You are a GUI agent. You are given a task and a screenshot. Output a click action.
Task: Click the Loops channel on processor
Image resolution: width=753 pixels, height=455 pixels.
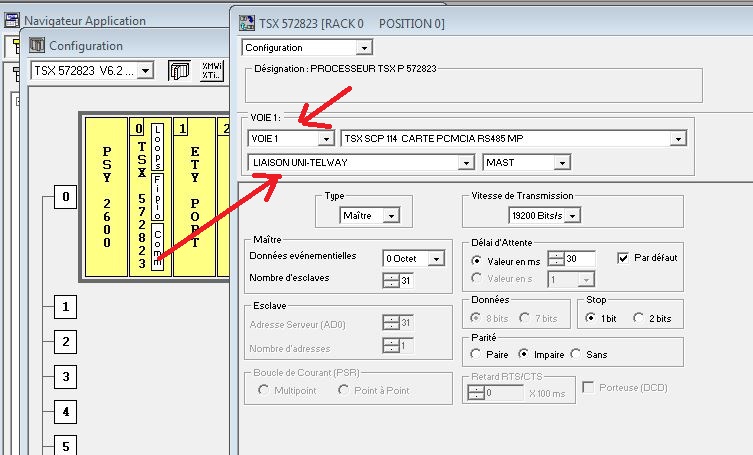click(x=158, y=147)
